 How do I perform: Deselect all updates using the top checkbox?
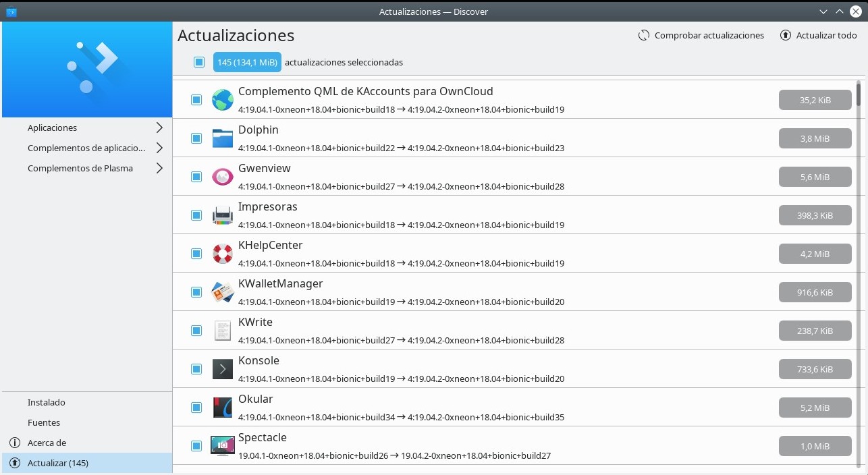(x=199, y=61)
